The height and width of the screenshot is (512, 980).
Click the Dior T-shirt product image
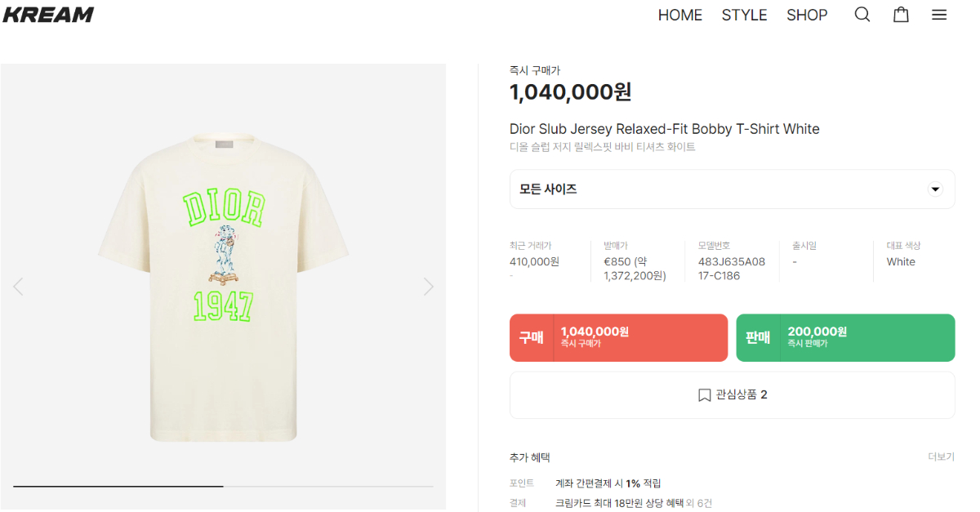point(223,286)
